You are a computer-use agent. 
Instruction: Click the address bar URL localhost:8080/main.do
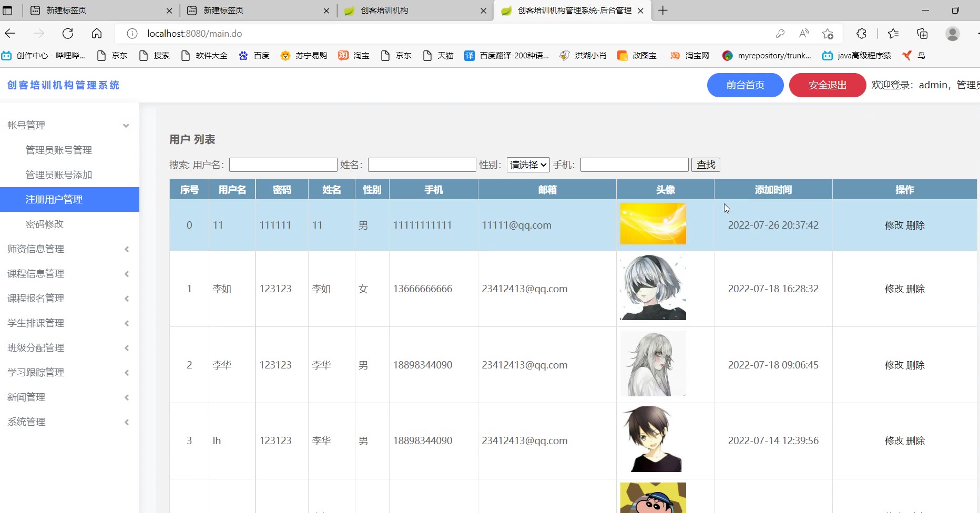click(x=195, y=34)
